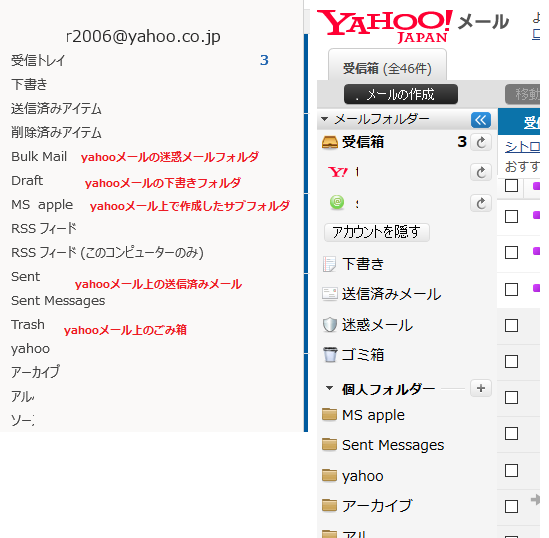This screenshot has height=538, width=549.
Task: Check the message checkbox beside 個人フォルダー row
Action: [x=511, y=398]
